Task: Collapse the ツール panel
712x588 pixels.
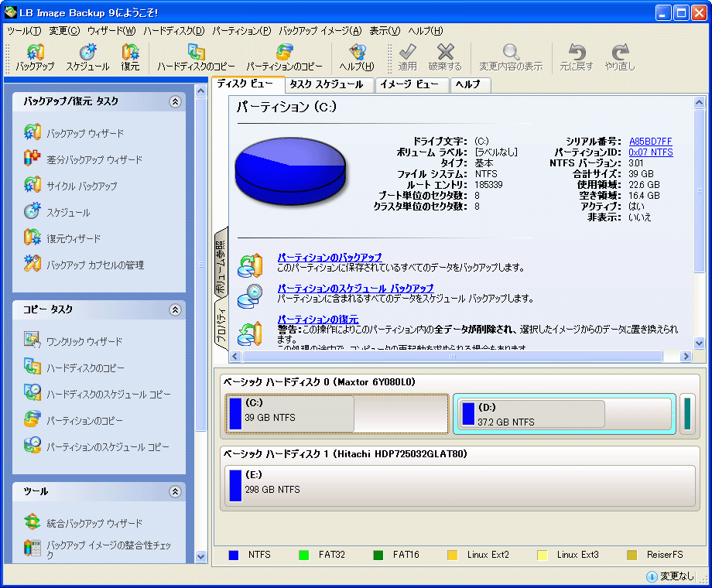Action: [x=175, y=491]
